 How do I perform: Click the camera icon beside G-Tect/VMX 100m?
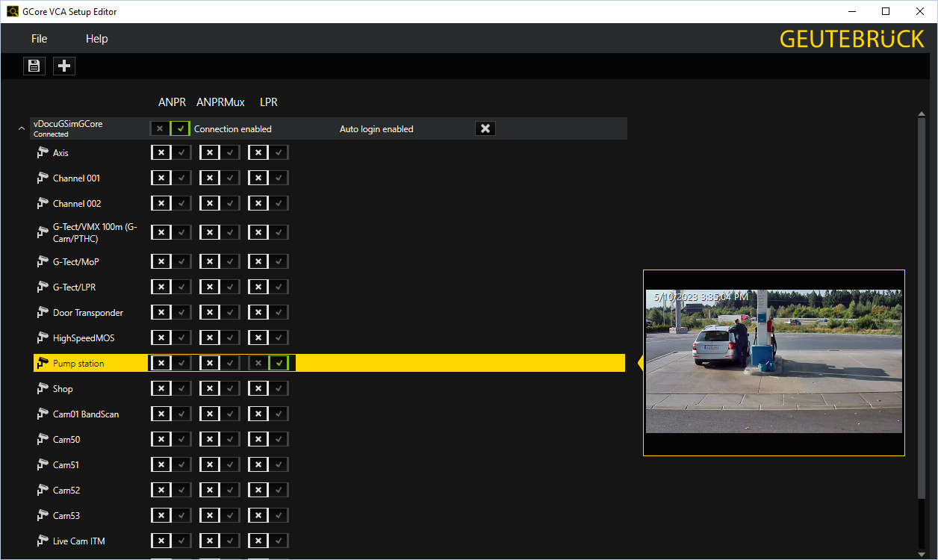pyautogui.click(x=43, y=233)
